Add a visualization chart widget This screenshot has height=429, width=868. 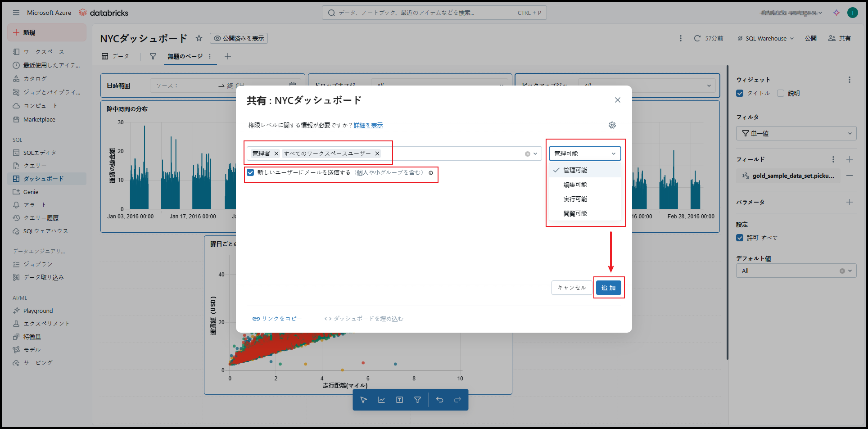click(382, 400)
